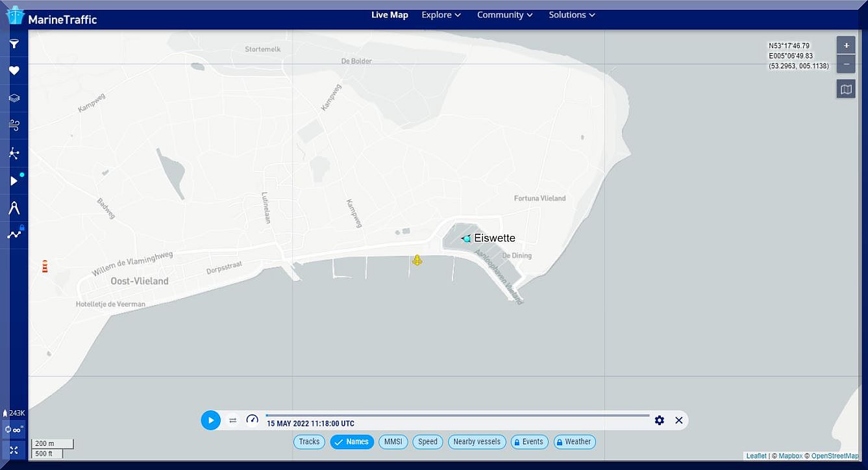
Task: Open playback settings gear icon
Action: pyautogui.click(x=660, y=420)
